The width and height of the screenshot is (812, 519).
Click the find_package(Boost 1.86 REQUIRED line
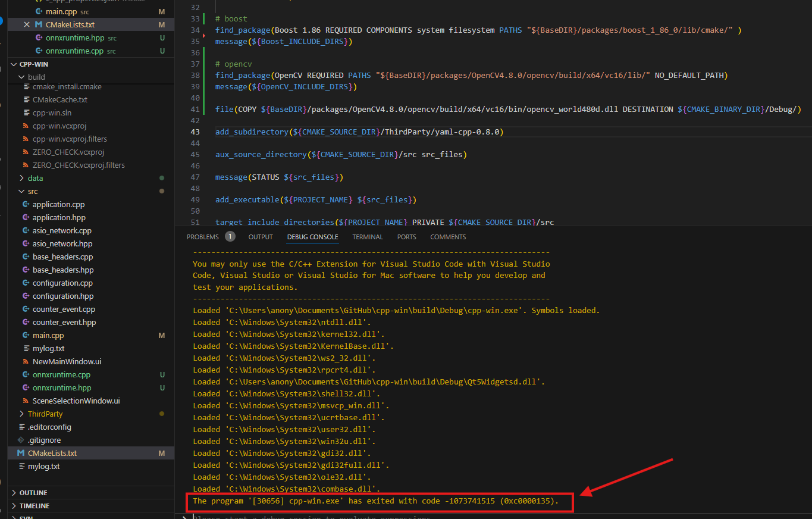pyautogui.click(x=478, y=30)
